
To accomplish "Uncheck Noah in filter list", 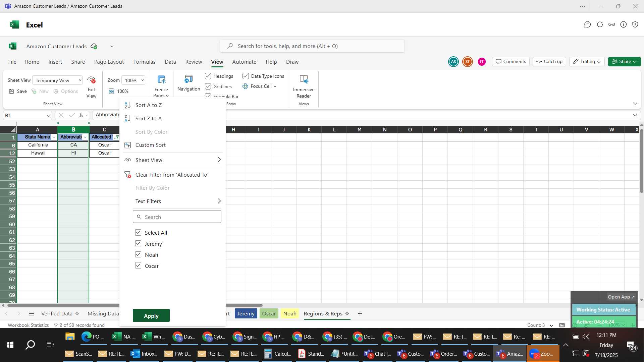I will pos(138,254).
